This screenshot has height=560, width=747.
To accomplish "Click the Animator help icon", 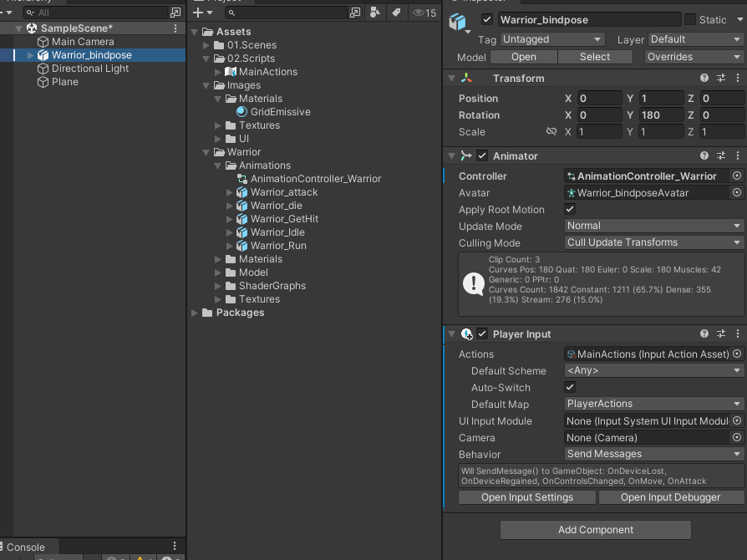I will tap(704, 155).
